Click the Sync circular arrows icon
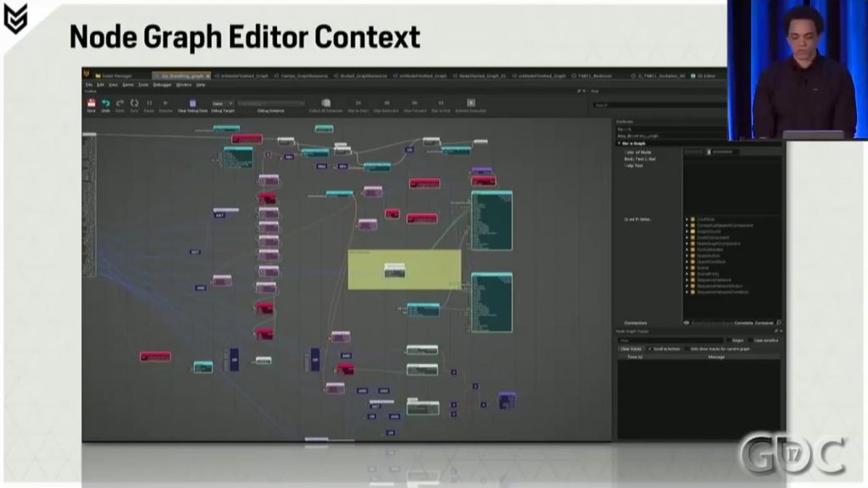This screenshot has height=488, width=868. click(x=134, y=103)
